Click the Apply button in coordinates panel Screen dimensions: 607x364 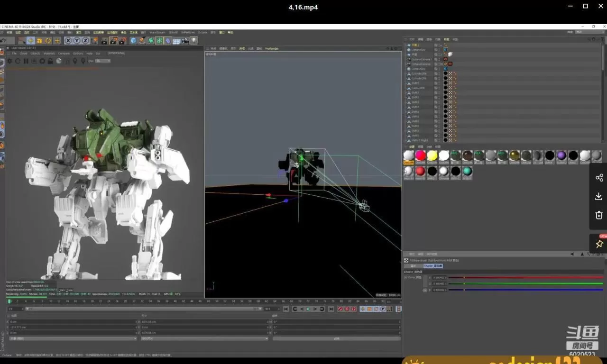point(336,338)
